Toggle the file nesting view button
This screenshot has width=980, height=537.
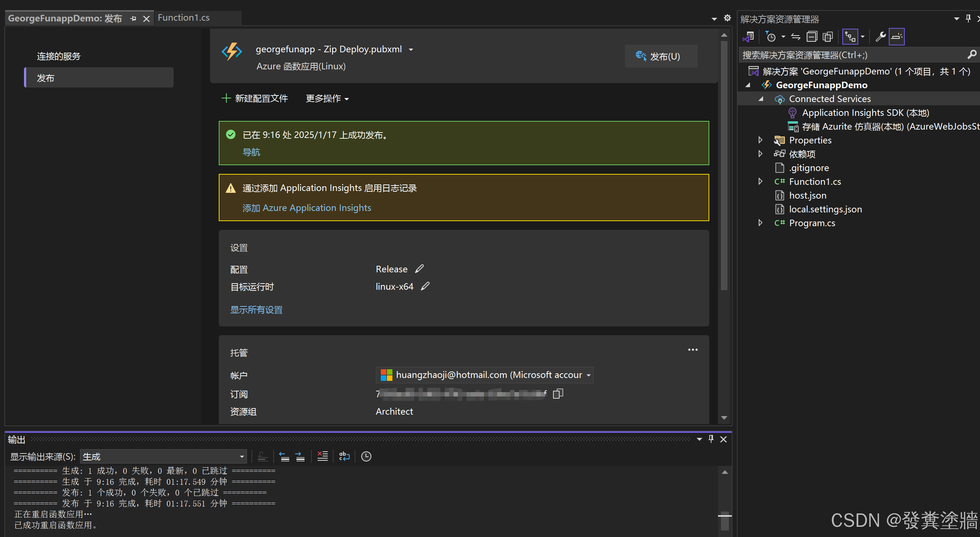coord(850,37)
